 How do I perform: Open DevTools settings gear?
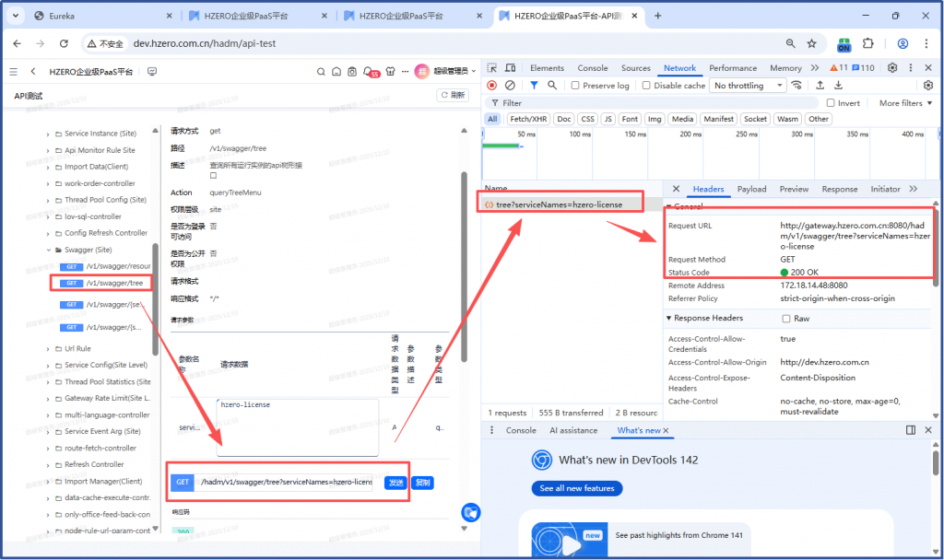pos(892,68)
